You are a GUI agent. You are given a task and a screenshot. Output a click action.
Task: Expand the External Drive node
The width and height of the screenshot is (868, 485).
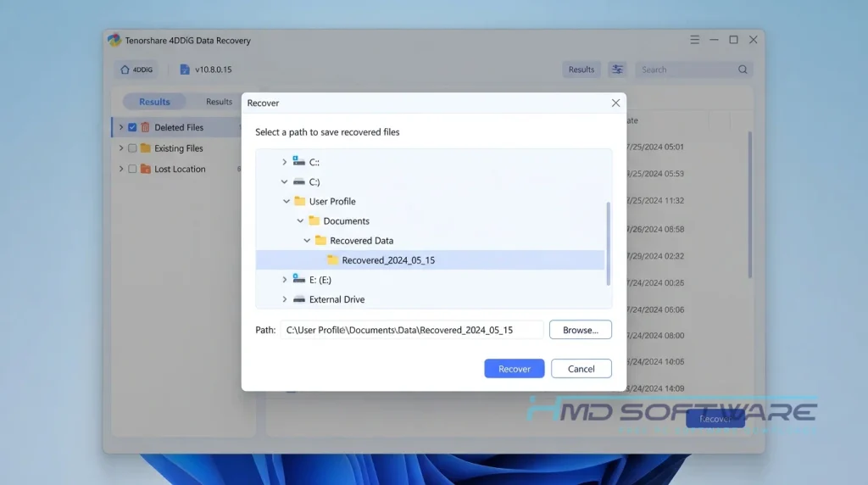pyautogui.click(x=284, y=299)
